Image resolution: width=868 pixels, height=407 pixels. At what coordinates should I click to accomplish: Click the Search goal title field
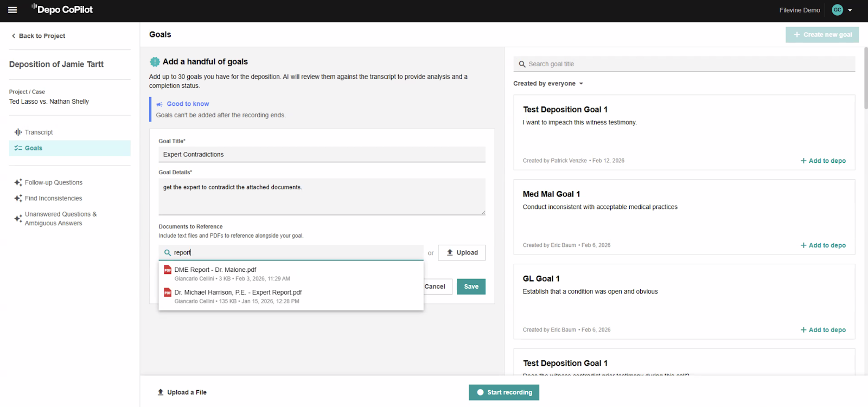(684, 64)
